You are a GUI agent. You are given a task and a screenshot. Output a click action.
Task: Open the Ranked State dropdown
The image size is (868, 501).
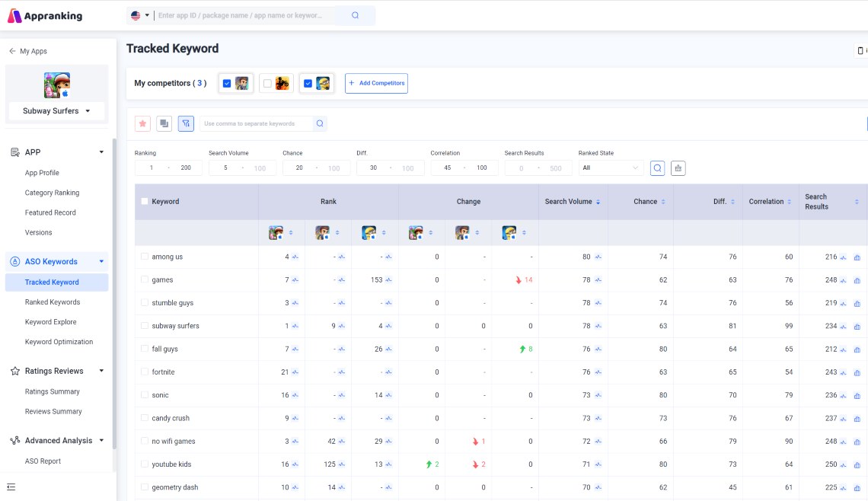click(611, 168)
